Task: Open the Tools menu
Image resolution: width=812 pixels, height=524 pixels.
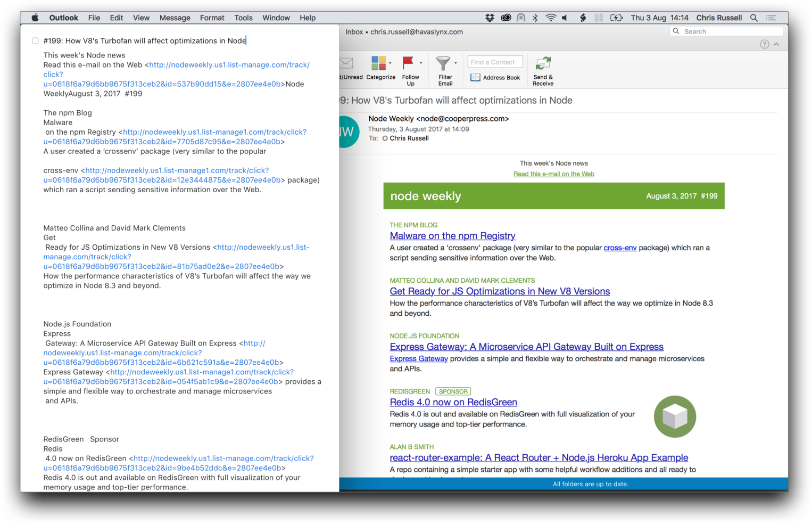Action: [244, 18]
